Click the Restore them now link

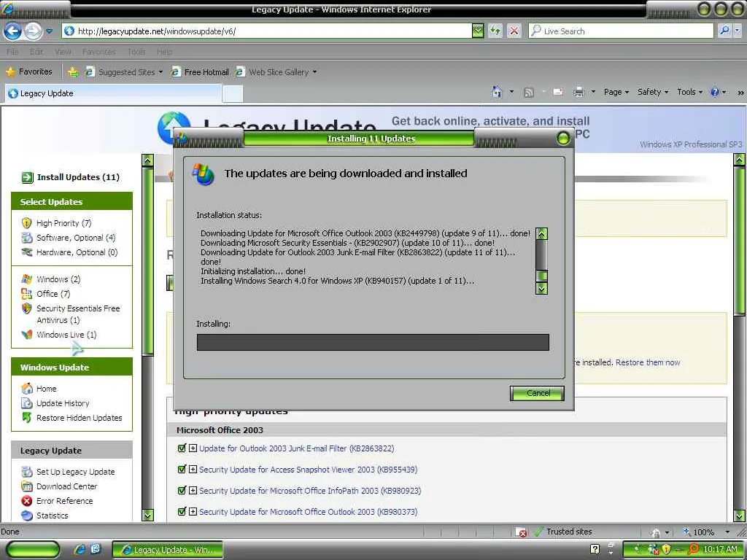tap(648, 362)
